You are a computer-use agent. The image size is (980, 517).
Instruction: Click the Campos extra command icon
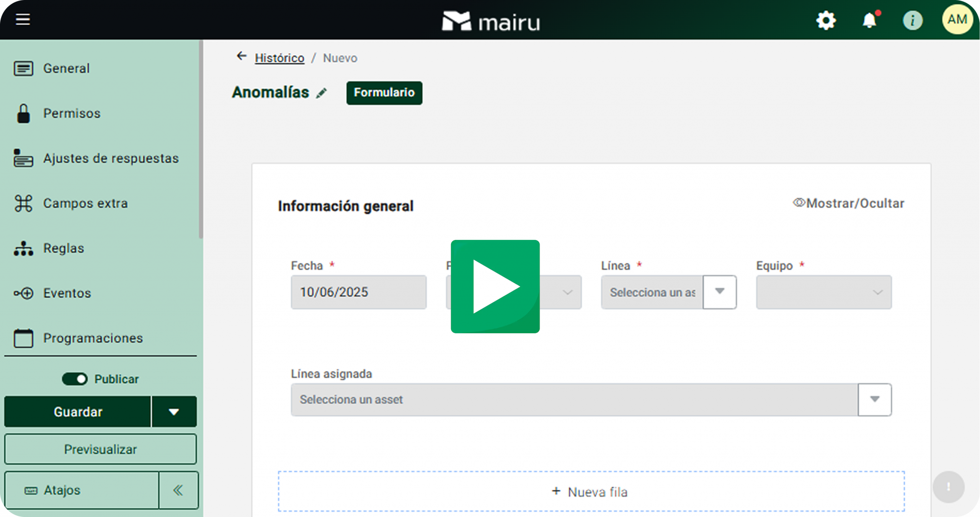(x=23, y=203)
